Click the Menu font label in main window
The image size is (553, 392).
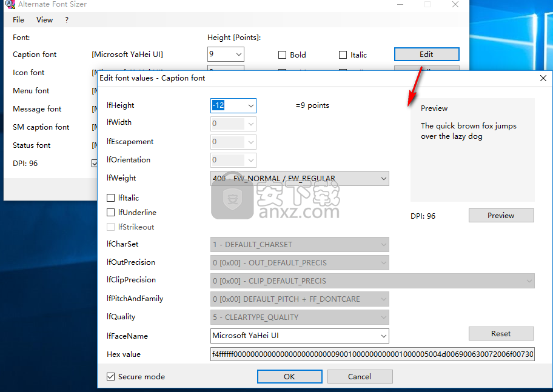click(31, 91)
